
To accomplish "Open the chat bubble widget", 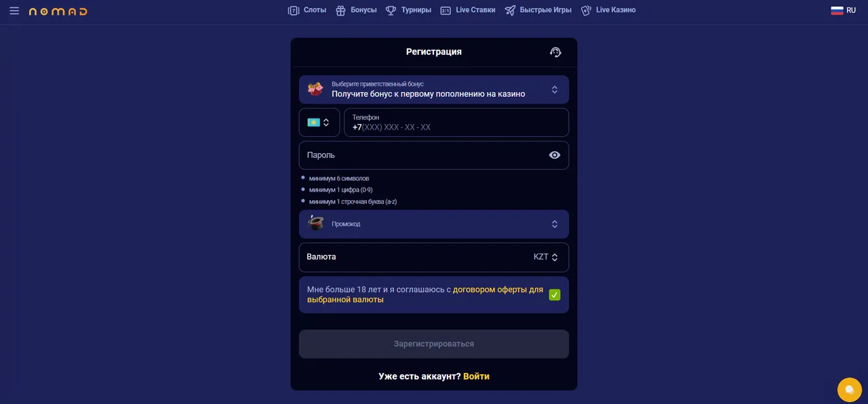I will 849,389.
